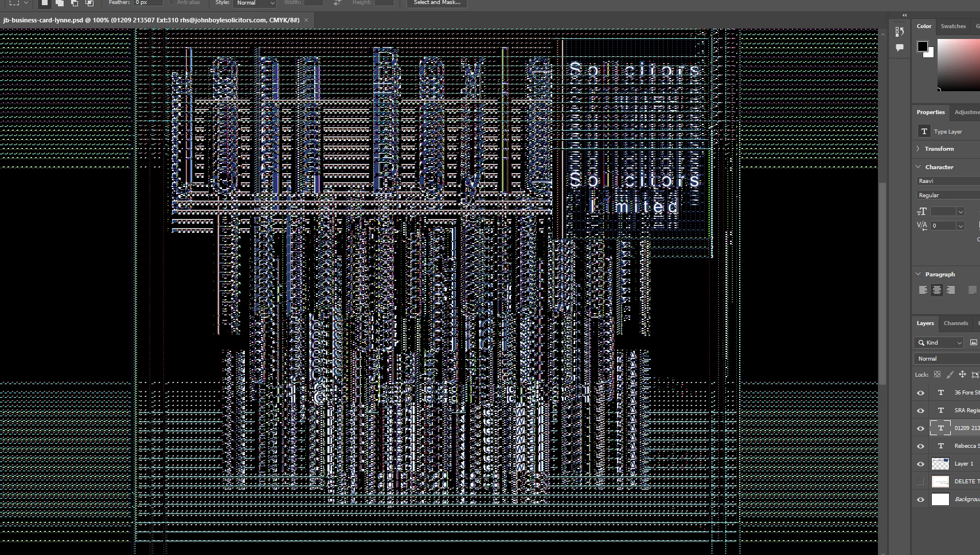Open the Comments panel icon
This screenshot has width=980, height=555.
[900, 48]
